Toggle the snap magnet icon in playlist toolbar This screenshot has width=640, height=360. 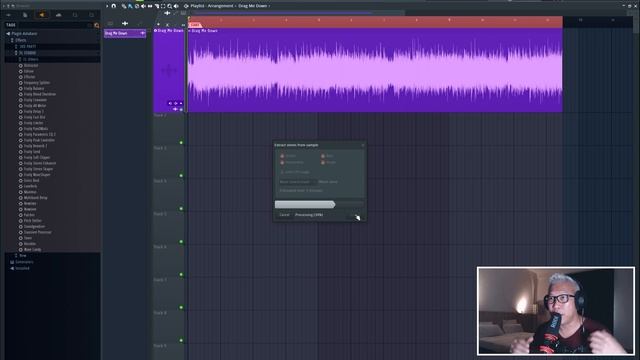(113, 6)
